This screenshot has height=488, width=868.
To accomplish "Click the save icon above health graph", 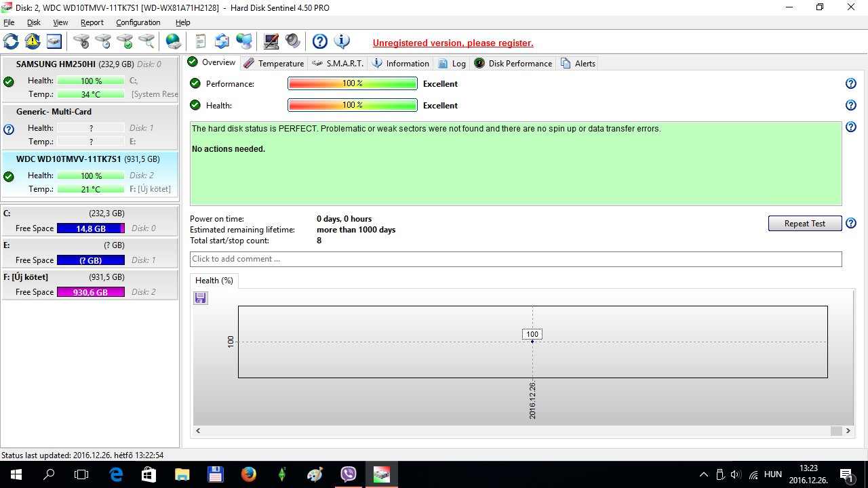I will pos(201,298).
